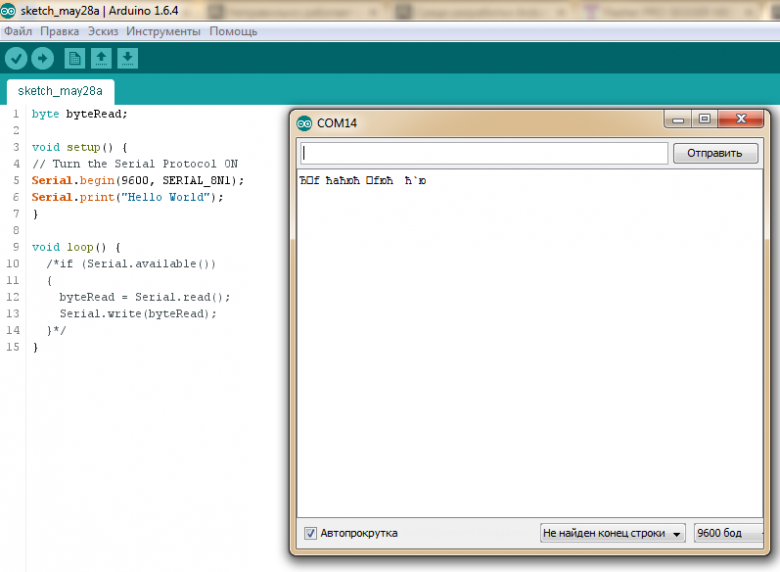Click 'void setup() {' code line
The width and height of the screenshot is (780, 572).
click(80, 147)
